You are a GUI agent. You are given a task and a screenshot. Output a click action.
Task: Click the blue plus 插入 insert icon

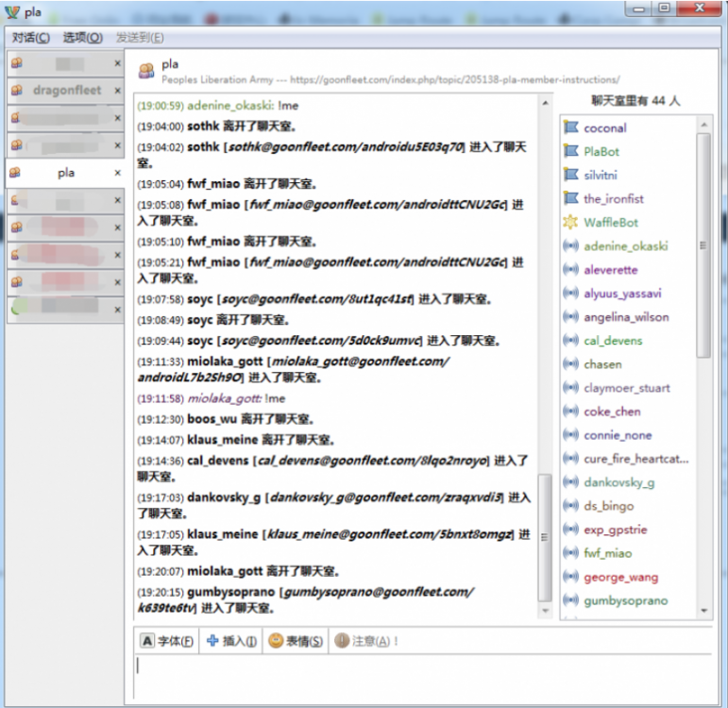[x=212, y=641]
